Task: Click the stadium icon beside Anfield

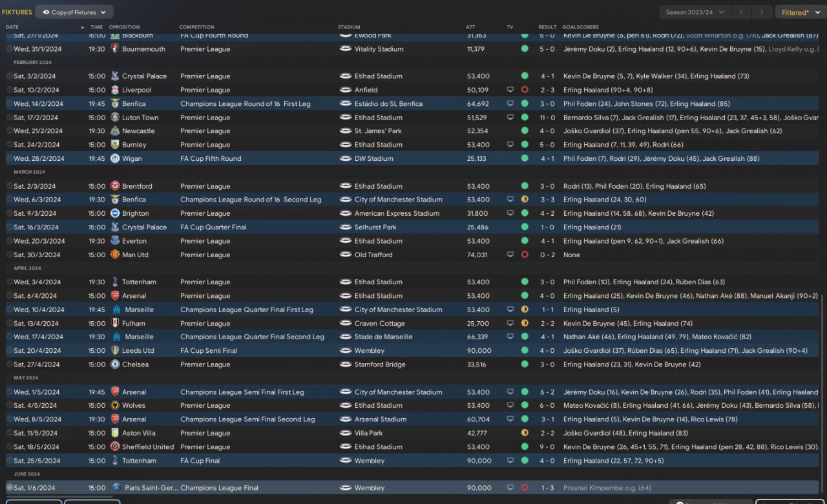Action: tap(346, 90)
